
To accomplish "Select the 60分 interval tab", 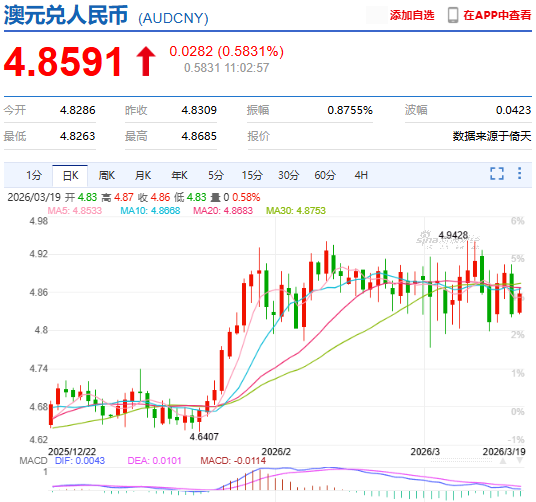I will pyautogui.click(x=325, y=175).
